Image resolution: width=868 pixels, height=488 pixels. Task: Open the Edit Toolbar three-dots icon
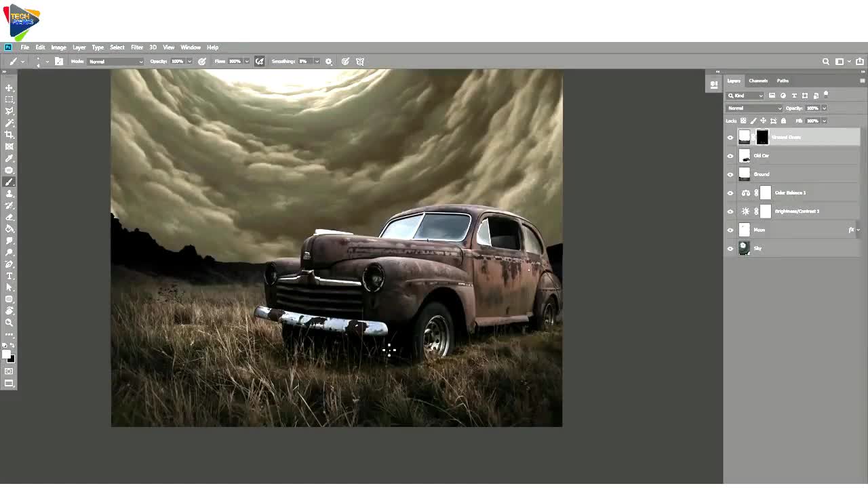(x=9, y=334)
